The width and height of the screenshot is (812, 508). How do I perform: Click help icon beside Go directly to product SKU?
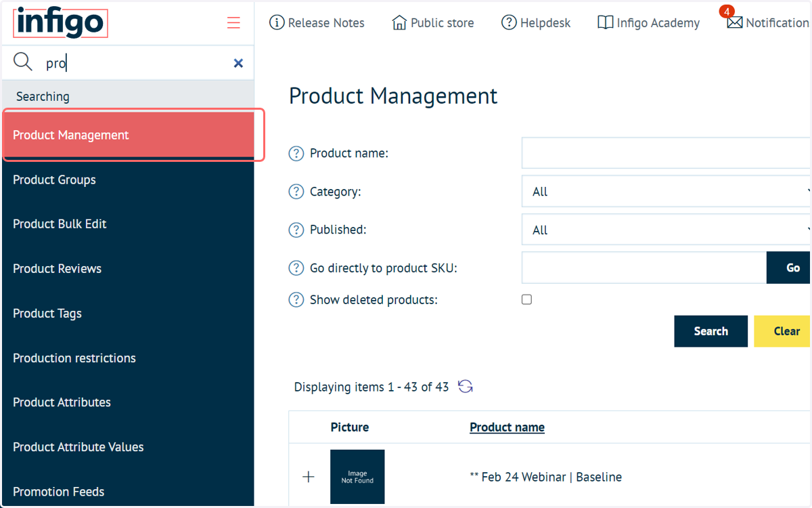pos(296,268)
